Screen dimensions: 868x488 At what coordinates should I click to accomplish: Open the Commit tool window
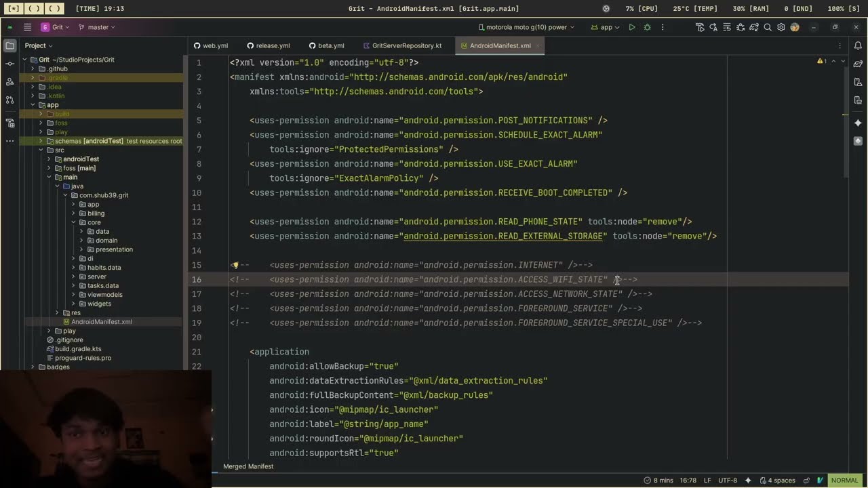click(x=9, y=64)
